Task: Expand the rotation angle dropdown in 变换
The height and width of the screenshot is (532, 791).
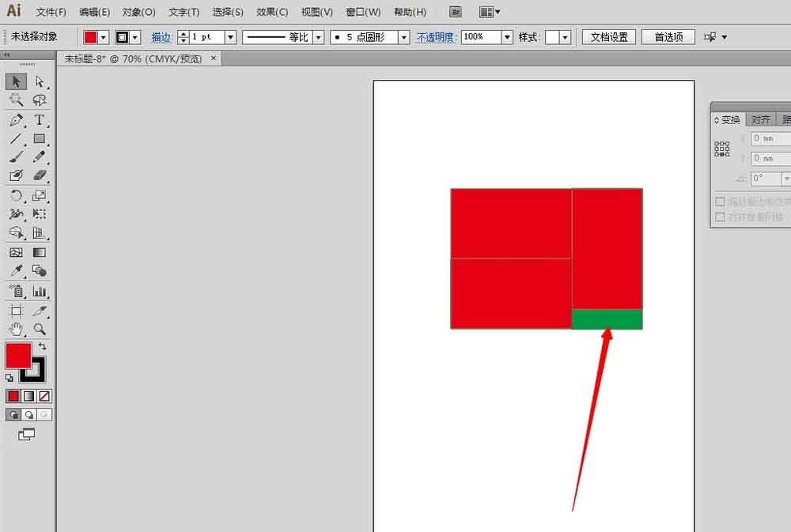Action: tap(786, 179)
